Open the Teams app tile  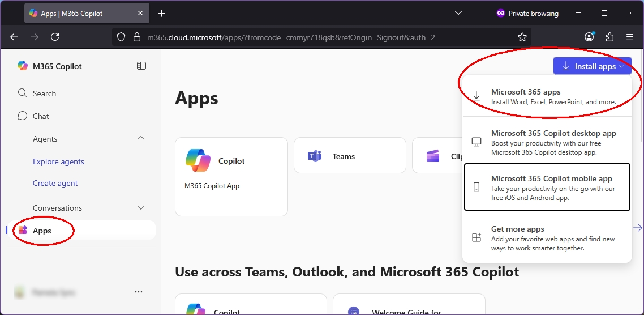pyautogui.click(x=350, y=155)
